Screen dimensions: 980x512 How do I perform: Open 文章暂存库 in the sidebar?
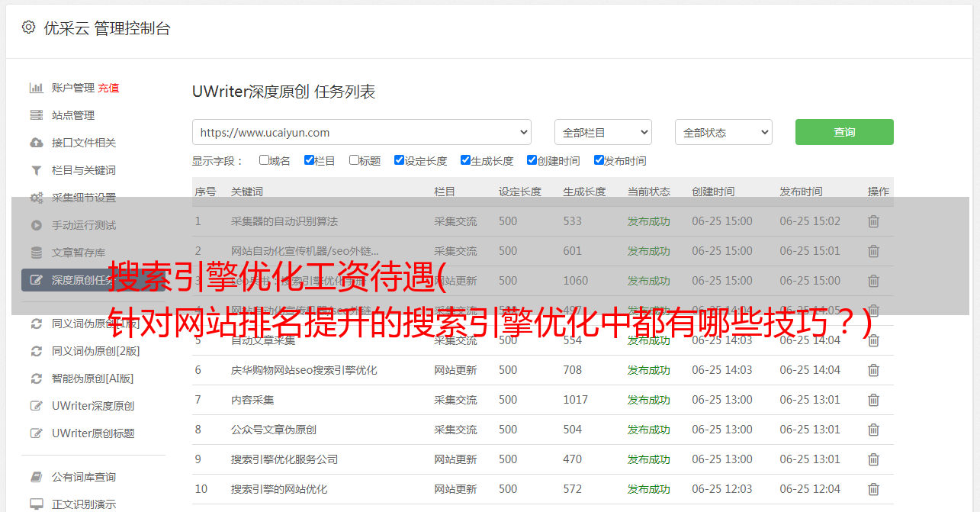pyautogui.click(x=79, y=253)
